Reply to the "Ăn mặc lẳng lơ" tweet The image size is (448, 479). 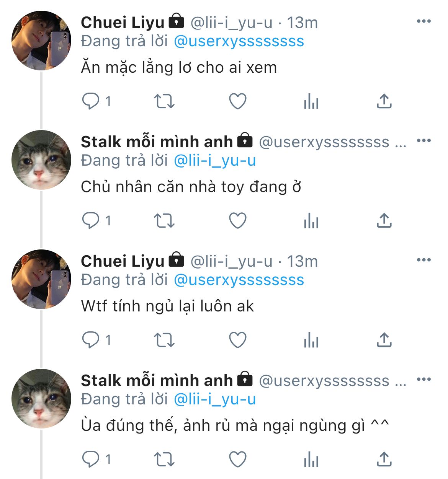point(91,101)
